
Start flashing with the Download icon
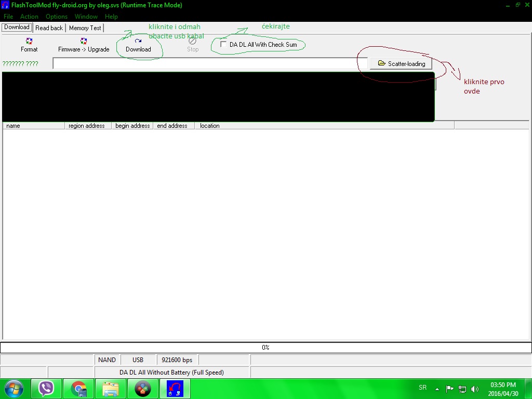(138, 45)
